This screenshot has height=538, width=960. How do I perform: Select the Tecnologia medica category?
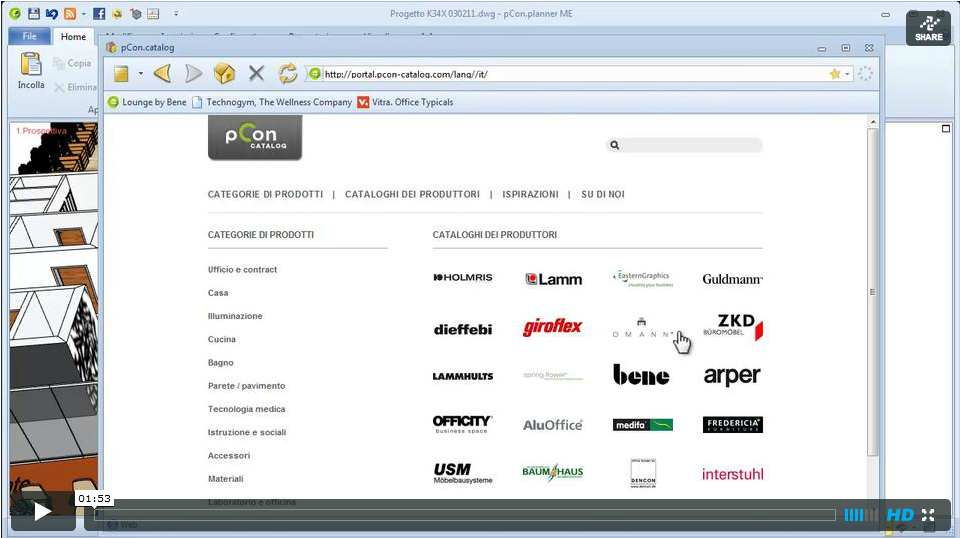tap(247, 409)
